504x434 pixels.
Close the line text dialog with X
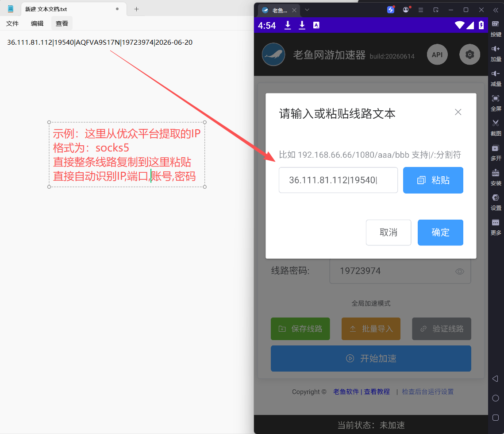click(458, 112)
